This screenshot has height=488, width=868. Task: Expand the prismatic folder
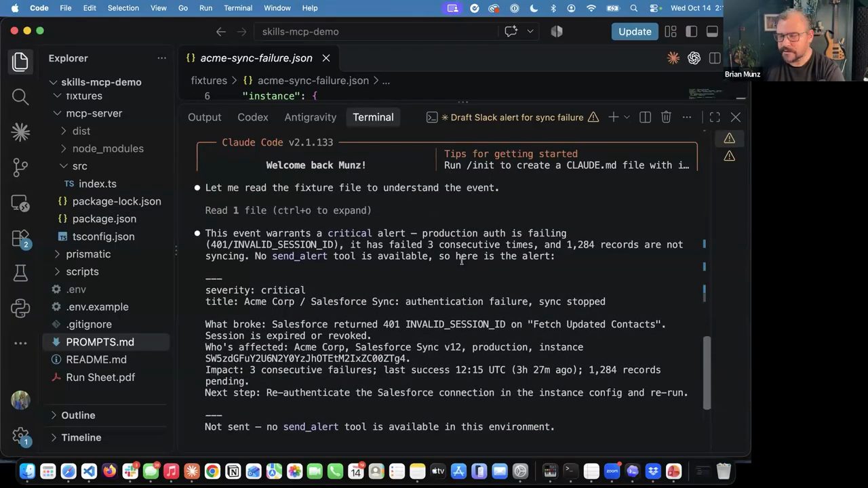pyautogui.click(x=88, y=253)
